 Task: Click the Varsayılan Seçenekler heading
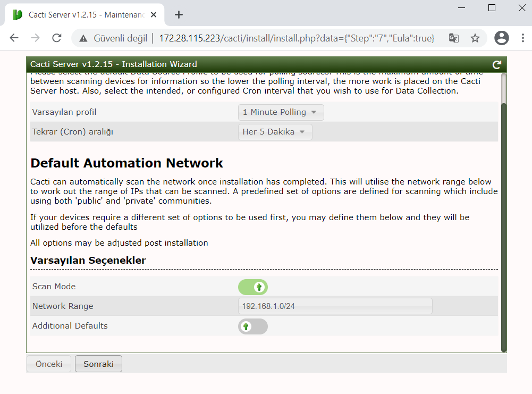[88, 261]
